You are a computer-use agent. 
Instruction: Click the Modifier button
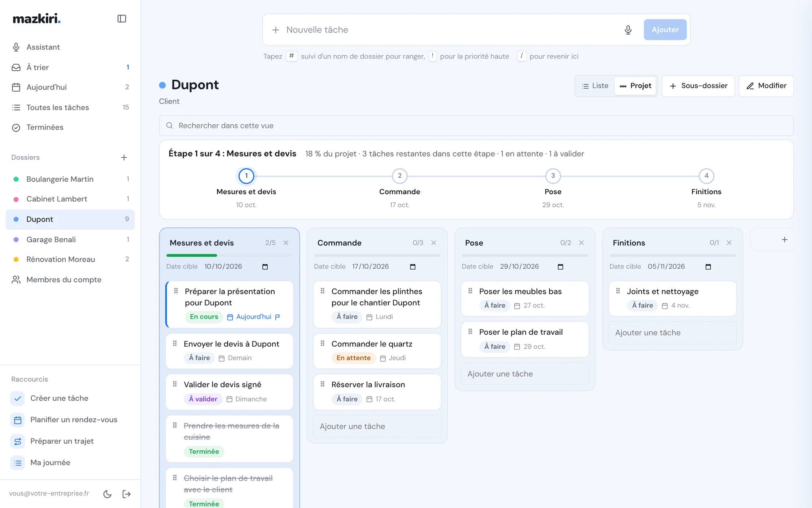pyautogui.click(x=766, y=86)
